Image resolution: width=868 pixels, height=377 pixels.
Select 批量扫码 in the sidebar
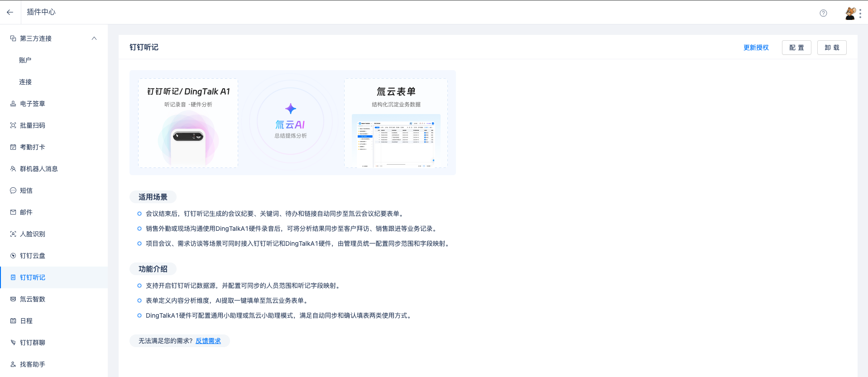coord(54,125)
